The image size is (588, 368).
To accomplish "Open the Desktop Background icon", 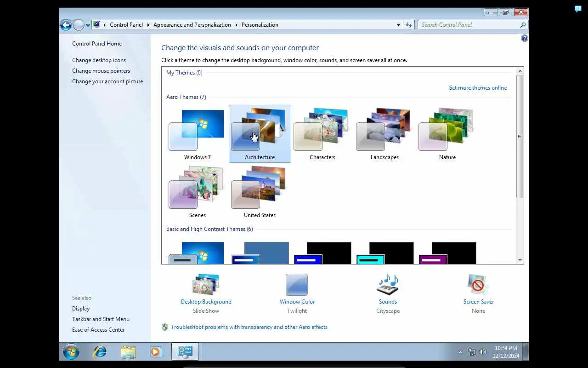I will 206,284.
